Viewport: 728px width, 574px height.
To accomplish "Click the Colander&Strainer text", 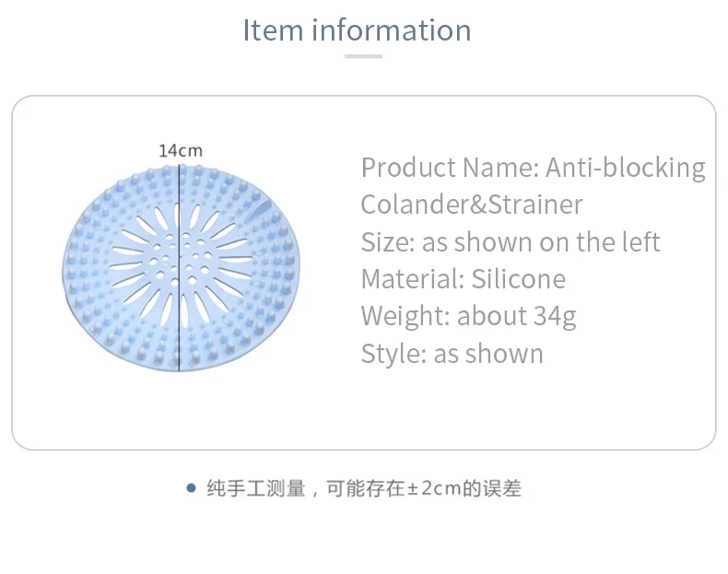I will point(472,205).
